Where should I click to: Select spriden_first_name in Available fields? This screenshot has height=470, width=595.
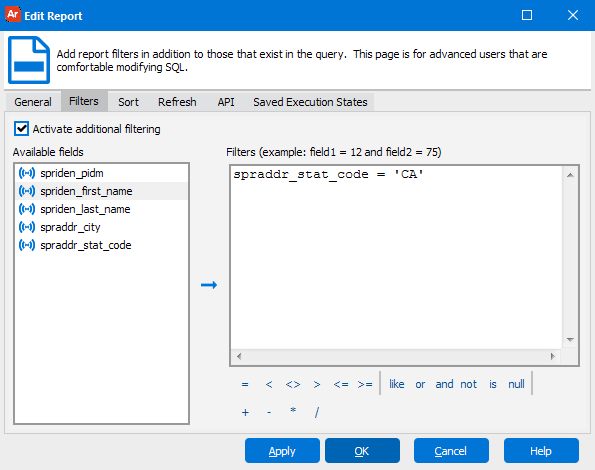pyautogui.click(x=101, y=191)
